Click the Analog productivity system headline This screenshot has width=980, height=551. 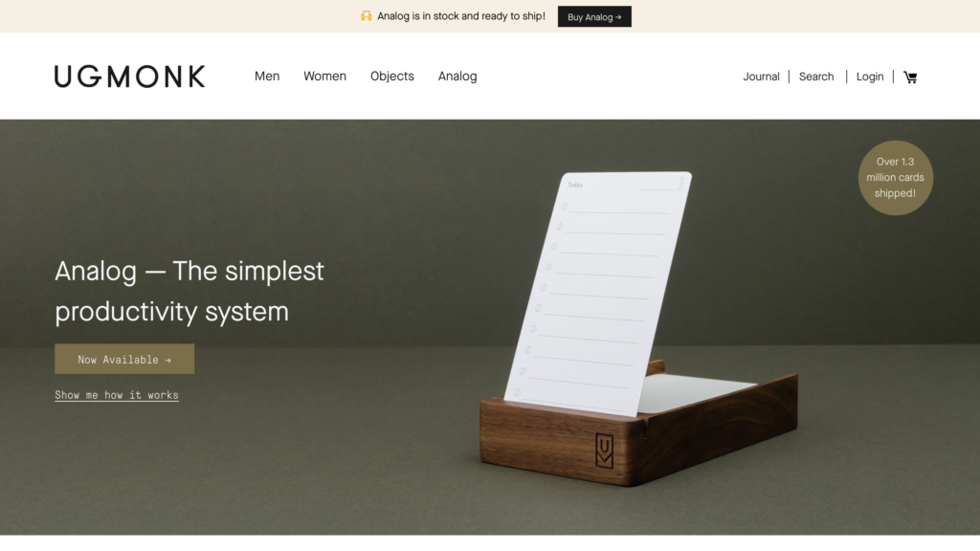click(189, 291)
